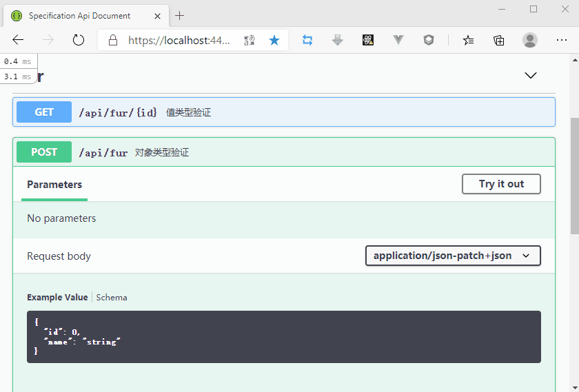Click the Try it out button

pos(501,184)
